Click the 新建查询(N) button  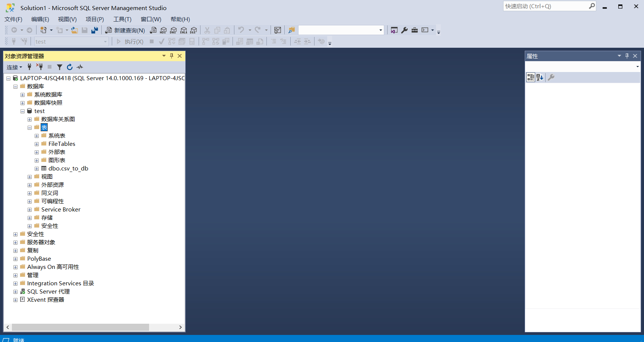125,30
